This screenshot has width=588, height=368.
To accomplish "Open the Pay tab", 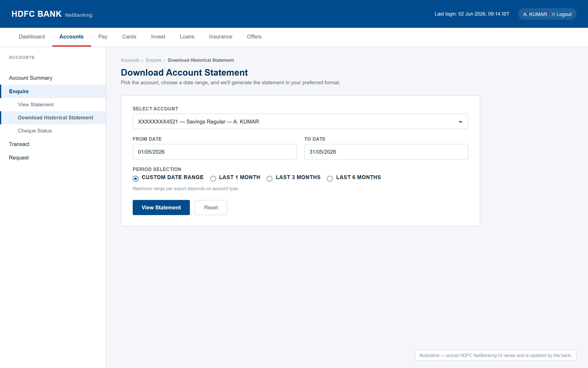I will point(103,37).
